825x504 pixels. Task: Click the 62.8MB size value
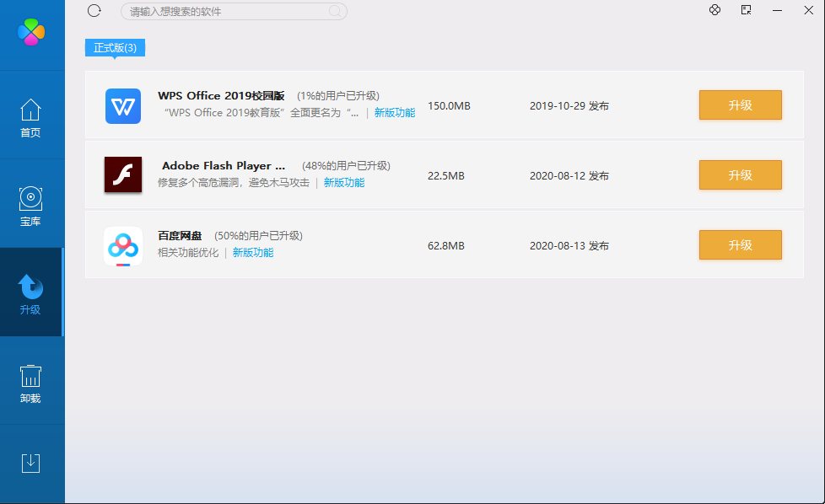point(445,245)
